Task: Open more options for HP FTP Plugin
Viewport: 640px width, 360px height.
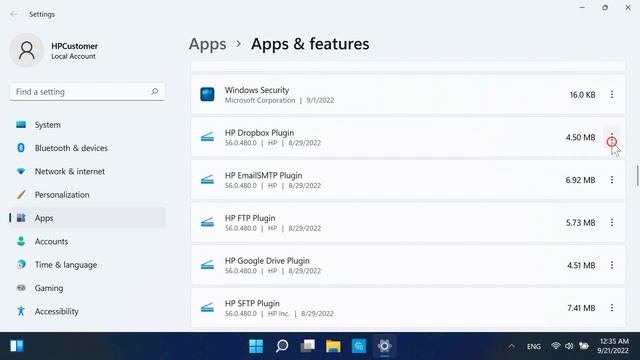Action: pos(611,223)
